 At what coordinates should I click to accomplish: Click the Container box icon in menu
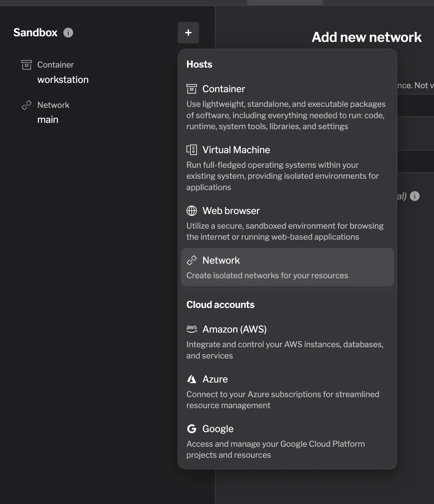pos(192,89)
